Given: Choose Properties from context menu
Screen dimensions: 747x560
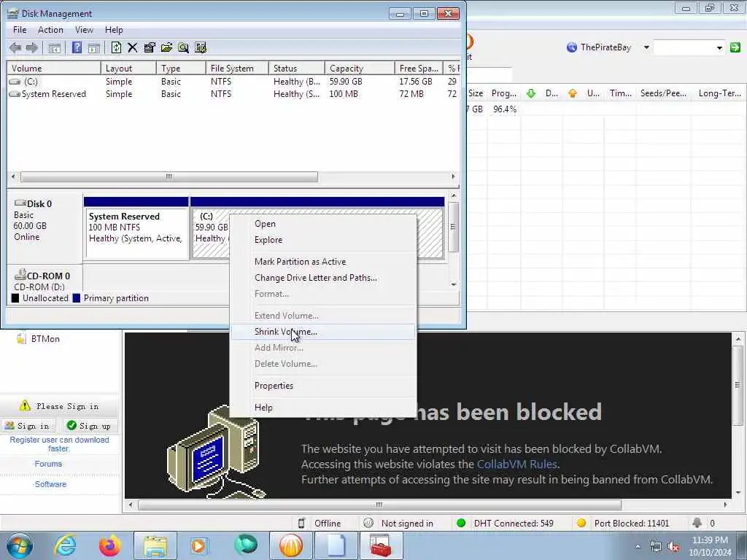Looking at the screenshot, I should [323, 386].
